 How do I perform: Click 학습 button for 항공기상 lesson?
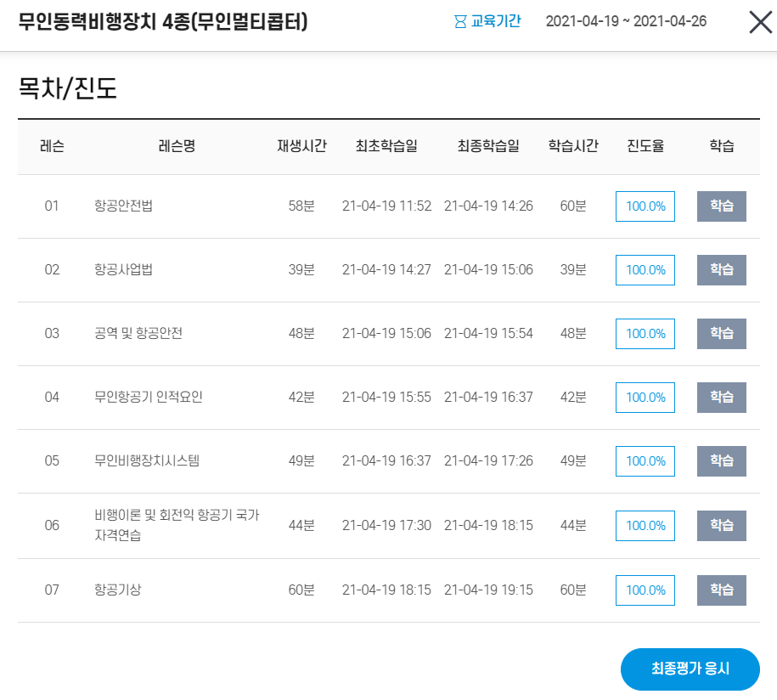coord(722,590)
